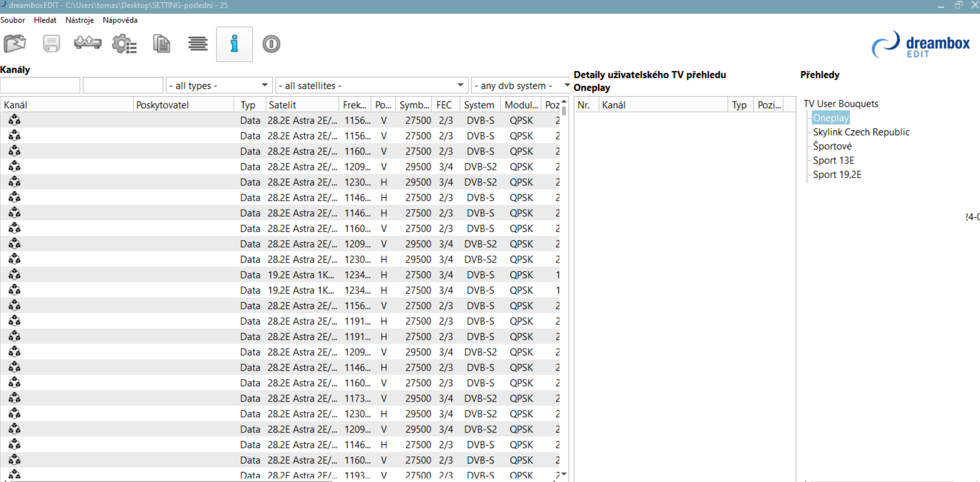Image resolution: width=980 pixels, height=482 pixels.
Task: Sort by the System column header
Action: [x=479, y=105]
